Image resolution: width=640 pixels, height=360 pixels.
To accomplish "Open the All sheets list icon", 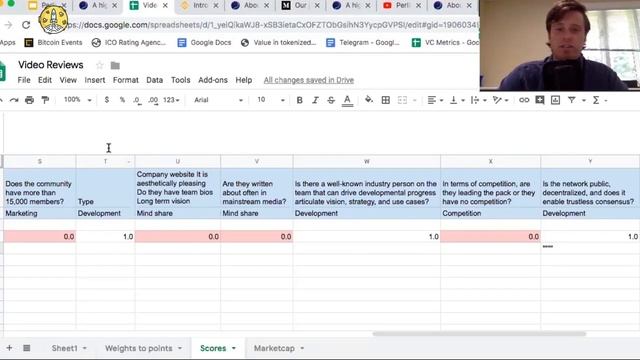I will pos(27,348).
